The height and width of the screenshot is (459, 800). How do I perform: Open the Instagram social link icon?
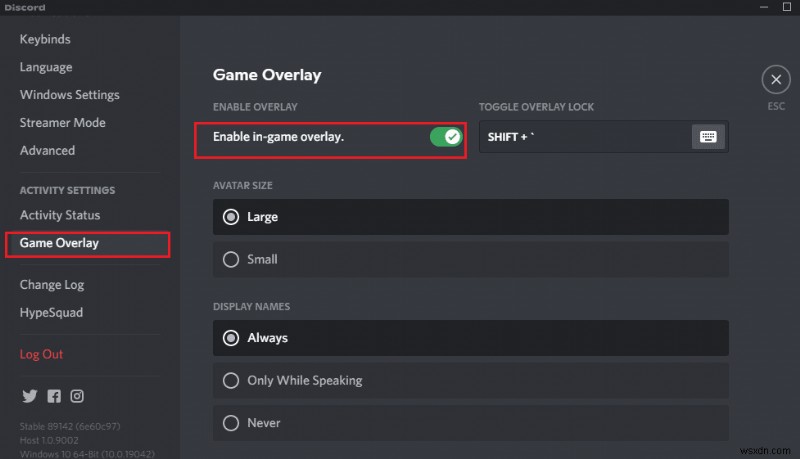[77, 396]
